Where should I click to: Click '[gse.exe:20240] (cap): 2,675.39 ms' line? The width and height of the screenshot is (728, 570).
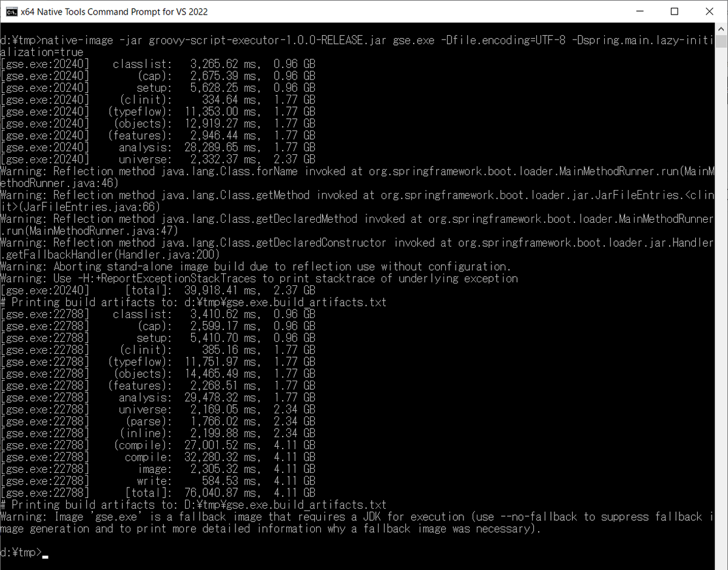pos(158,76)
